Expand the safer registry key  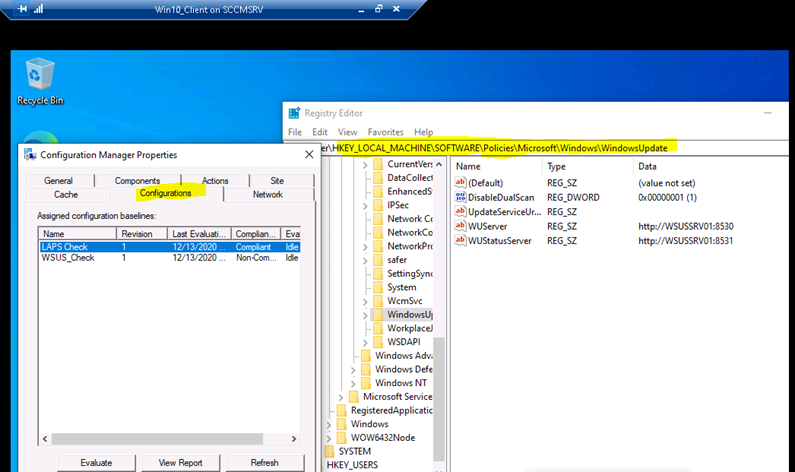click(365, 260)
